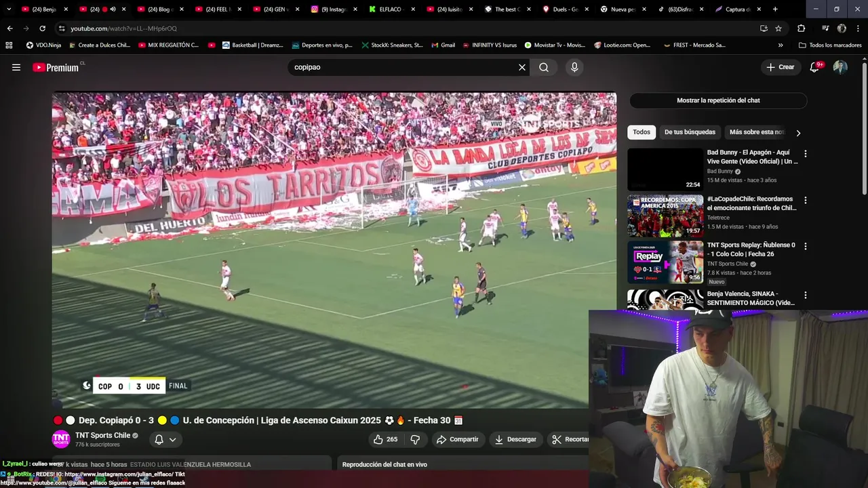This screenshot has width=868, height=488.
Task: Open Ñublense vs Colo Colo Replay thumbnail
Action: (665, 262)
